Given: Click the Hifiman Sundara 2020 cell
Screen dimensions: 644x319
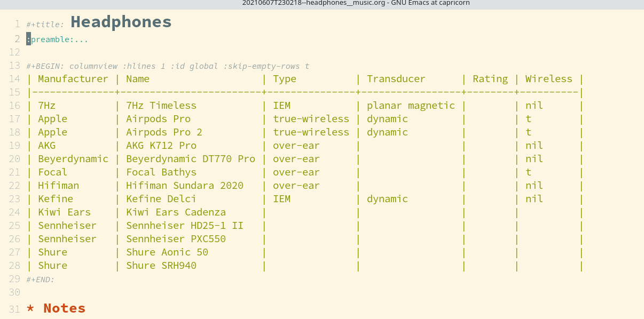Looking at the screenshot, I should click(185, 186).
